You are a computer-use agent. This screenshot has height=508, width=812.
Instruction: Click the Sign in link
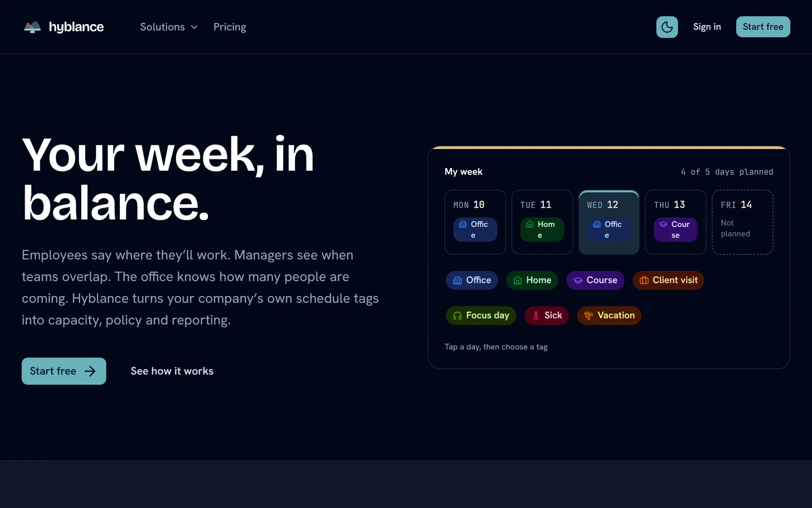click(x=707, y=27)
